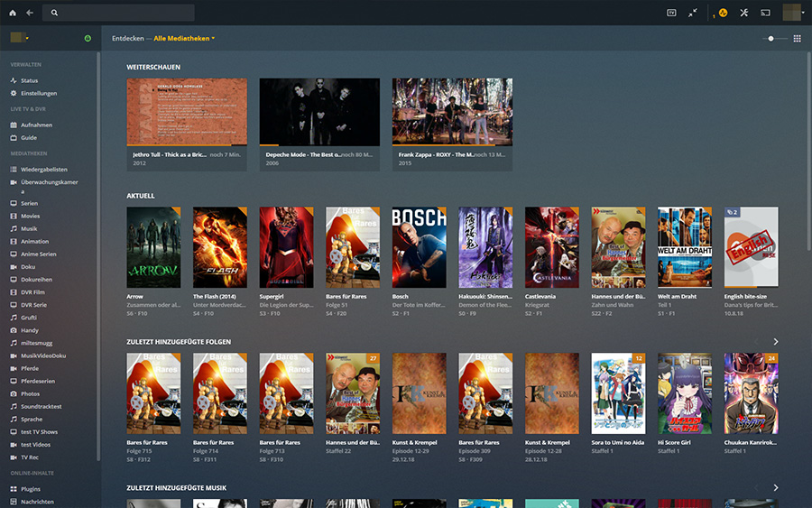
Task: Click the Kunst & Krempel Episode 12-29 title
Action: (x=414, y=443)
